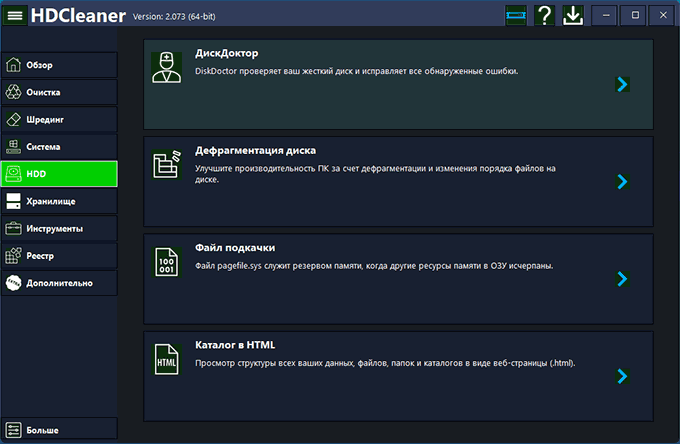The width and height of the screenshot is (680, 444).
Task: Expand Файл подкачки with its chevron
Action: 622,279
